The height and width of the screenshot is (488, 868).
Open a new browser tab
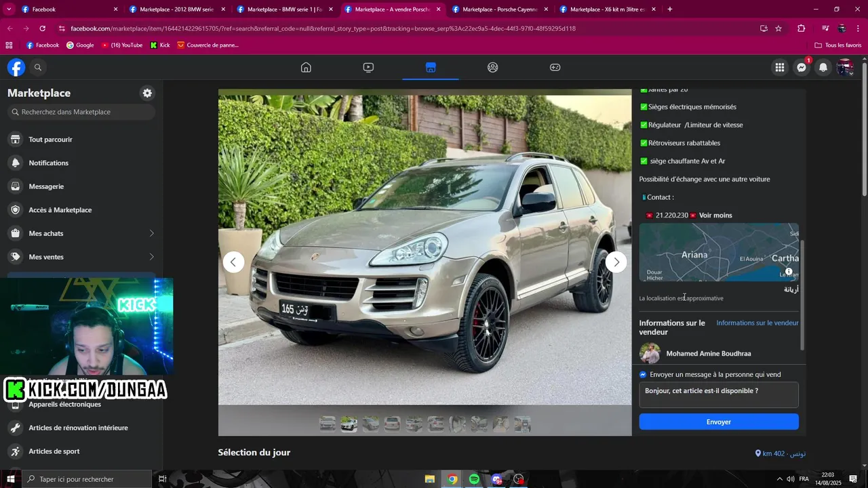(x=670, y=9)
